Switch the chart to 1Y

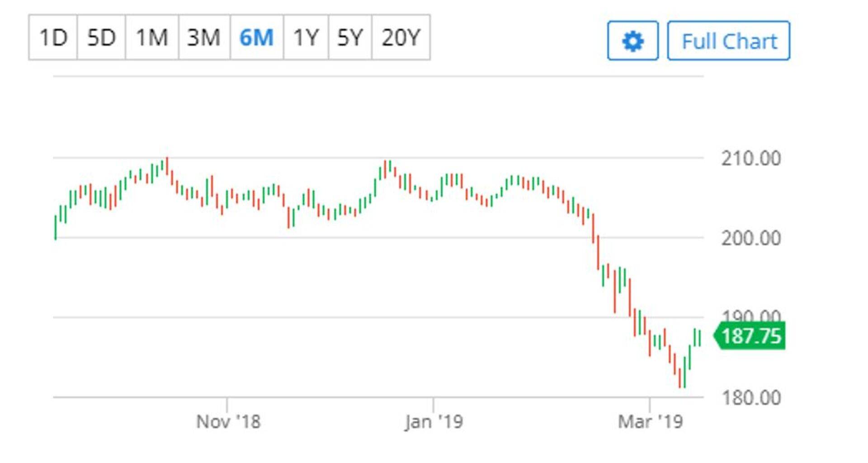pos(306,37)
